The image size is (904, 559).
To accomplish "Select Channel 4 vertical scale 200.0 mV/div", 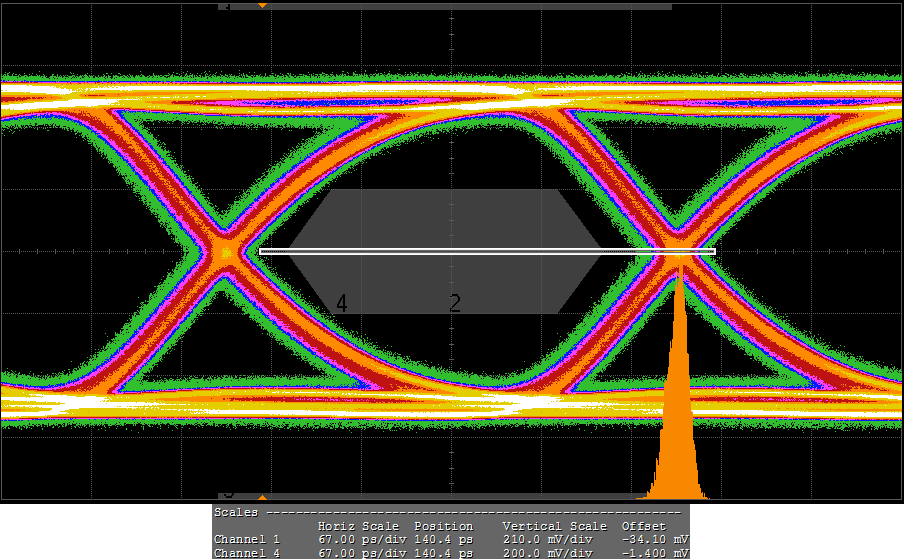I will (549, 553).
